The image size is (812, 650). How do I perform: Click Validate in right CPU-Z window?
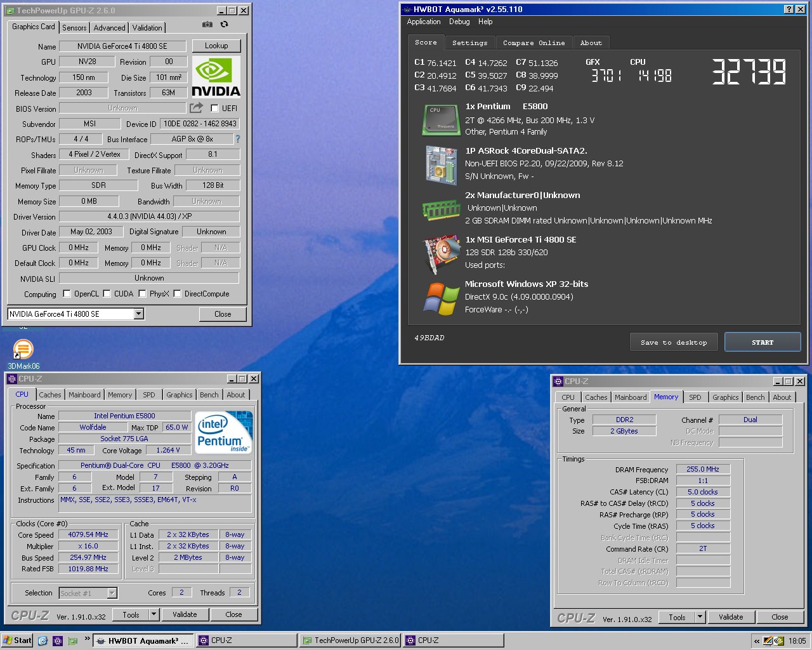(731, 617)
